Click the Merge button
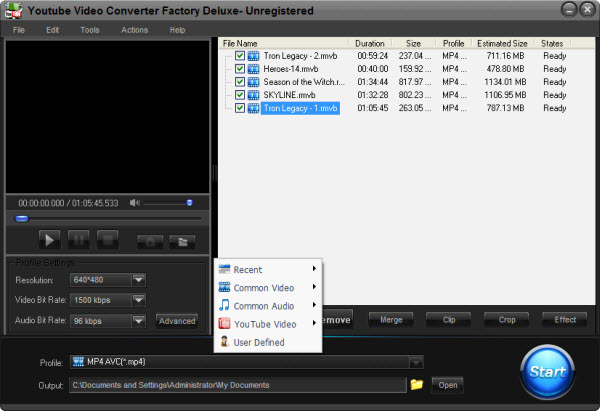The width and height of the screenshot is (600, 411). 391,320
